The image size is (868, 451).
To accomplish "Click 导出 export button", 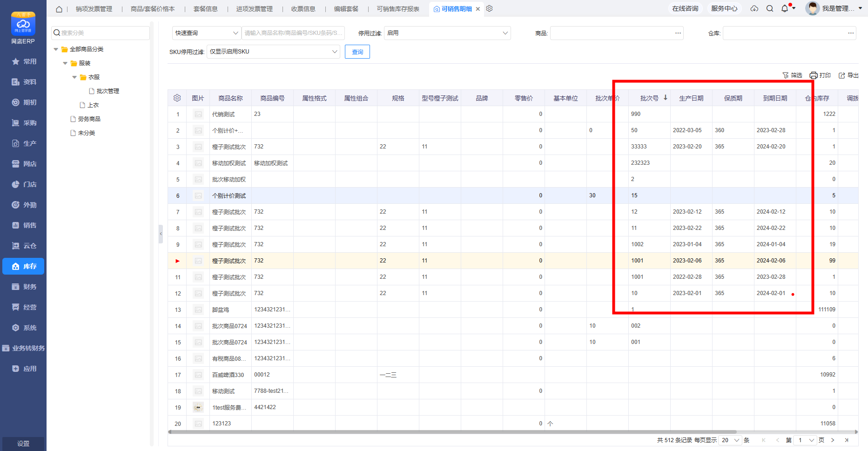I will [848, 75].
